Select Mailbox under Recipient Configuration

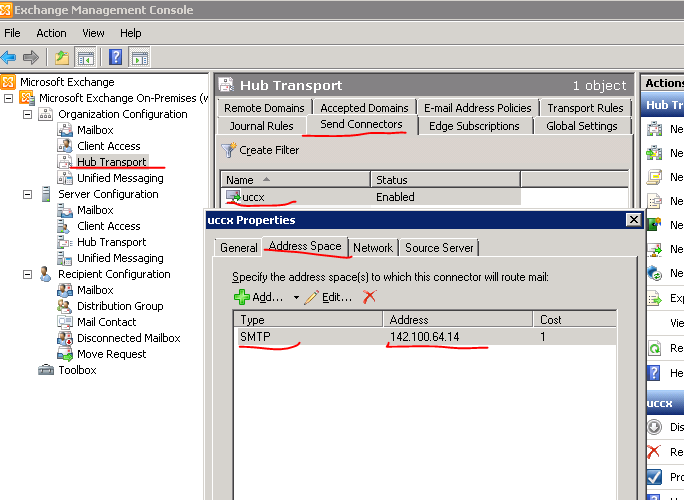[95, 290]
